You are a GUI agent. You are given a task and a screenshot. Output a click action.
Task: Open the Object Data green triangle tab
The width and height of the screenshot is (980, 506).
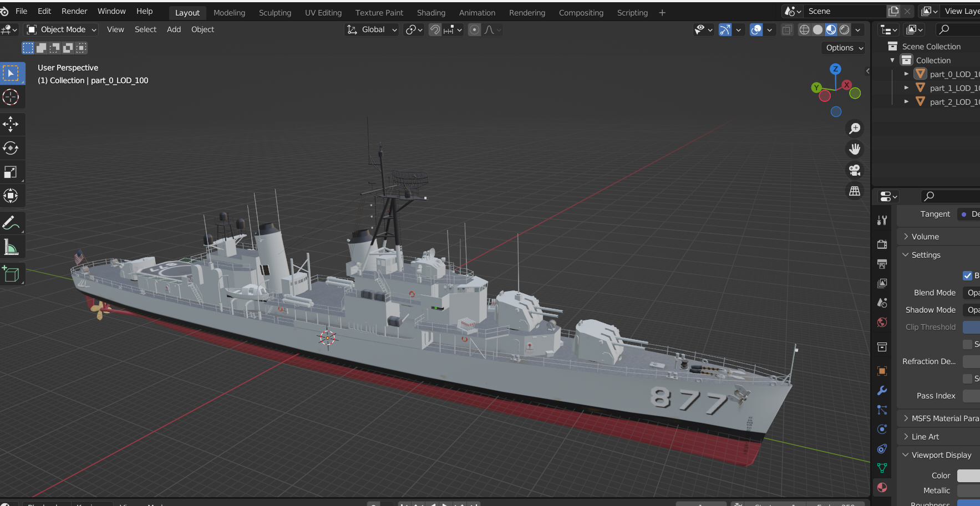coord(882,468)
